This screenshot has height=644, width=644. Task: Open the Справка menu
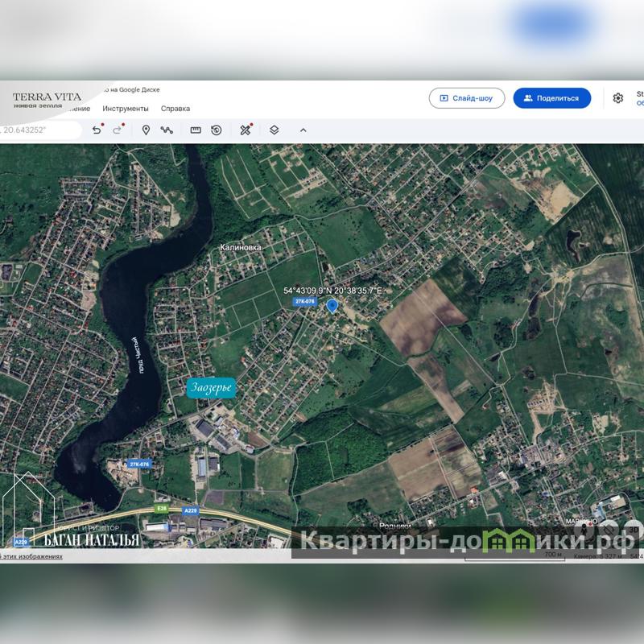175,109
